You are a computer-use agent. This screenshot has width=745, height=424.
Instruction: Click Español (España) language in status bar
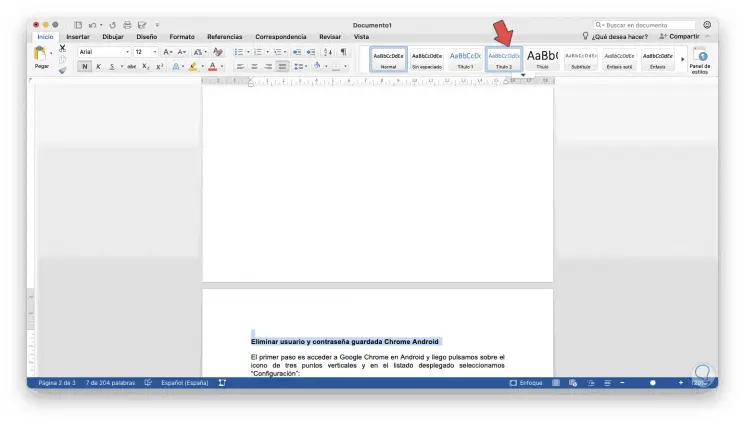click(185, 383)
